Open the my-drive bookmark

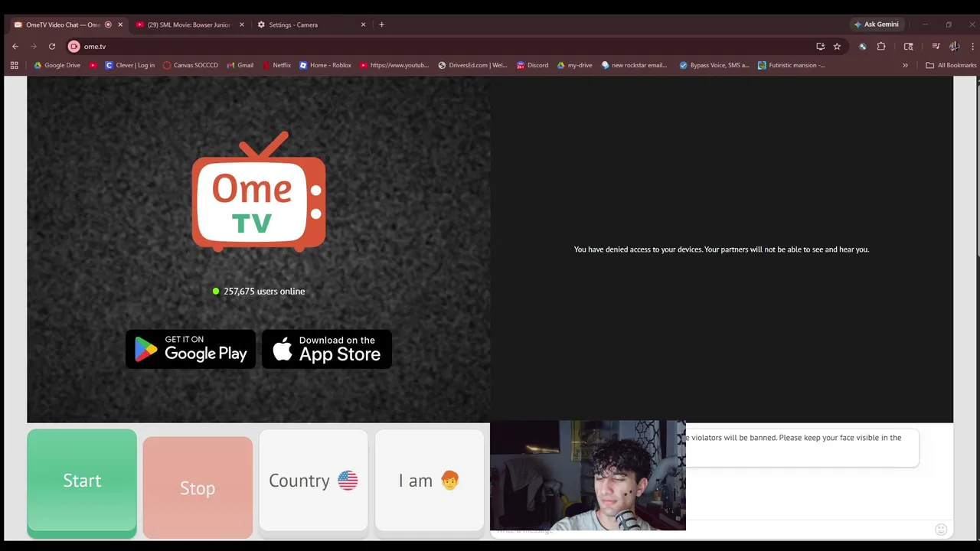click(x=575, y=65)
